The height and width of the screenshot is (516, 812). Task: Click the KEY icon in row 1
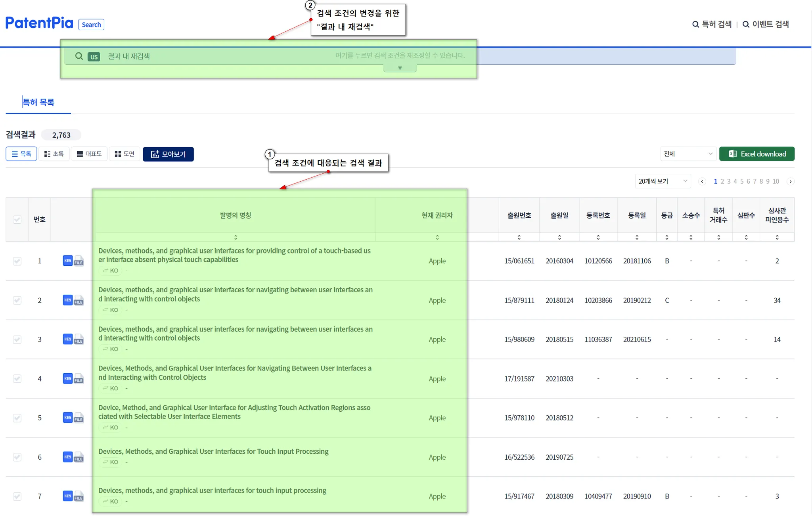tap(67, 261)
